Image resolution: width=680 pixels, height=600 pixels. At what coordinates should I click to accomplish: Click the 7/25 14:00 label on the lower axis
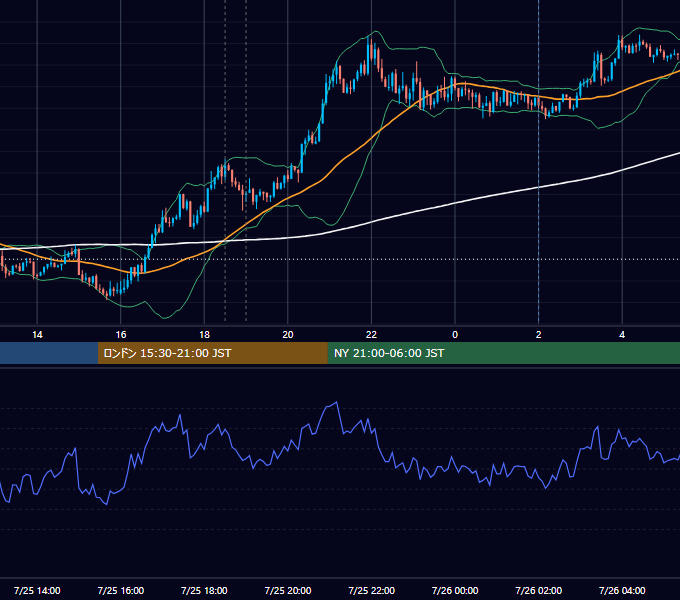(37, 590)
